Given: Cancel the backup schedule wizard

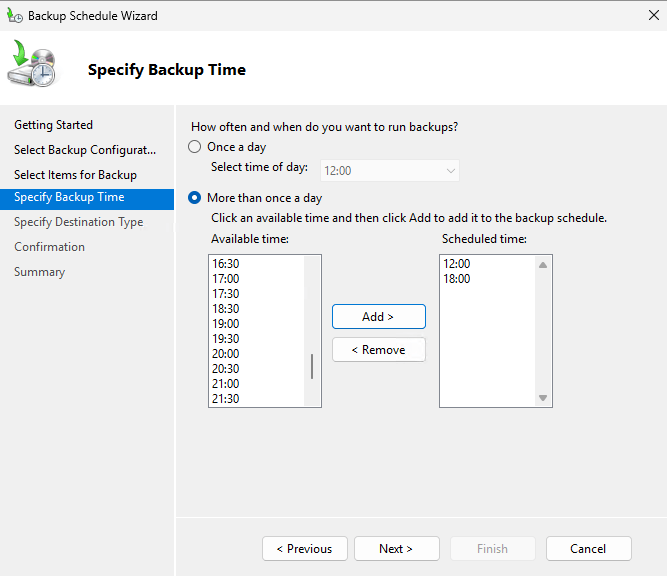Looking at the screenshot, I should pos(588,549).
